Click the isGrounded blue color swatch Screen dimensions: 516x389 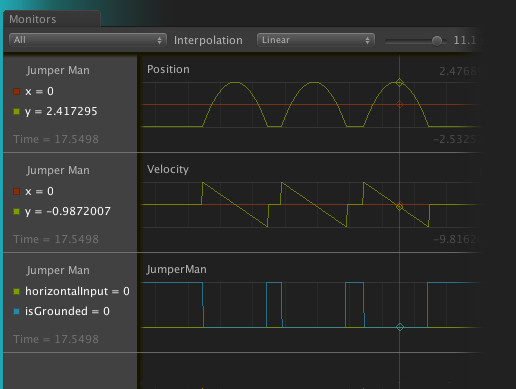pyautogui.click(x=16, y=311)
